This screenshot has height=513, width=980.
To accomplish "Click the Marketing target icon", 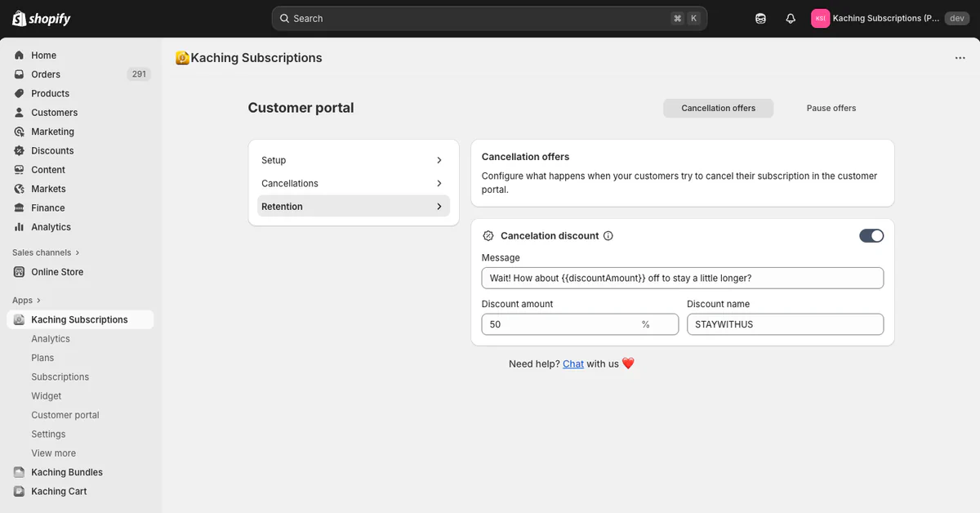I will 19,132.
